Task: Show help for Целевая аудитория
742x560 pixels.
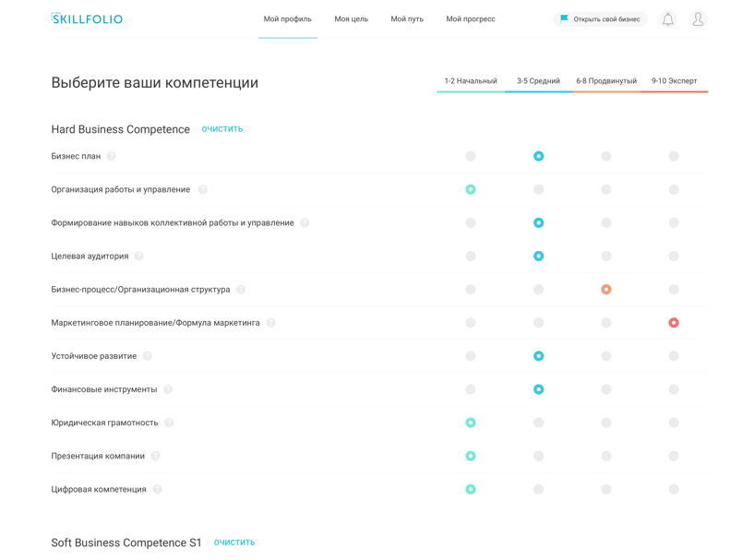Action: pos(139,256)
